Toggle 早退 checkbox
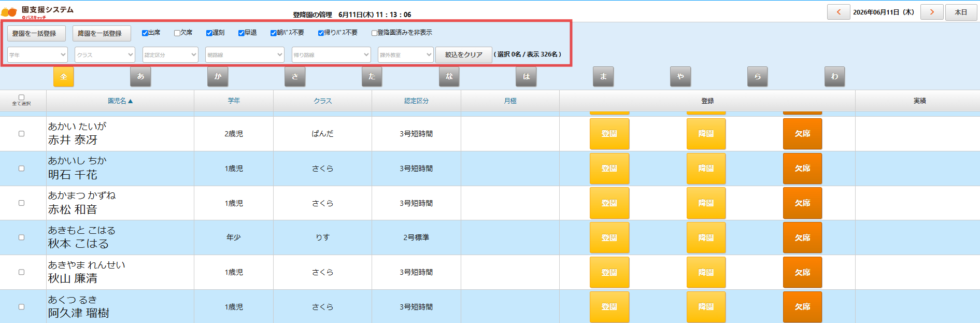 (x=242, y=33)
